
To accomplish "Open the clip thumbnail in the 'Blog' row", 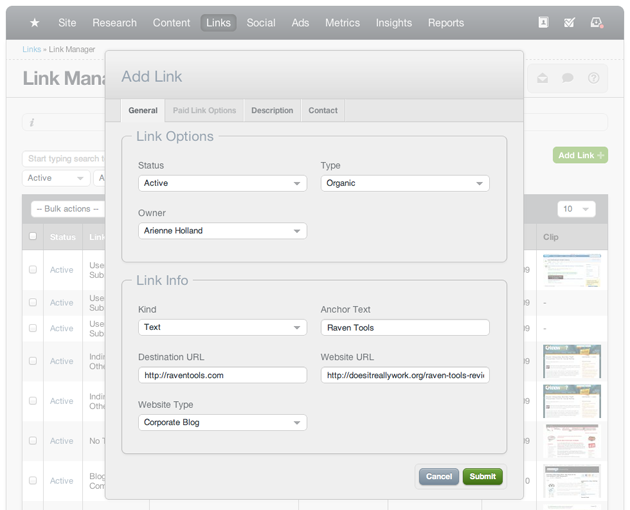I will (x=572, y=481).
